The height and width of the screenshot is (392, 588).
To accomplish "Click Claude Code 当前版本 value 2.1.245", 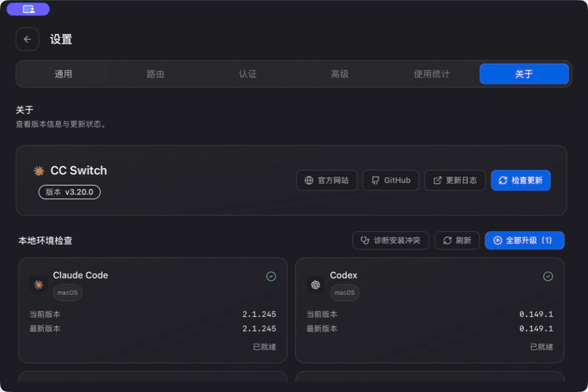I will [259, 314].
